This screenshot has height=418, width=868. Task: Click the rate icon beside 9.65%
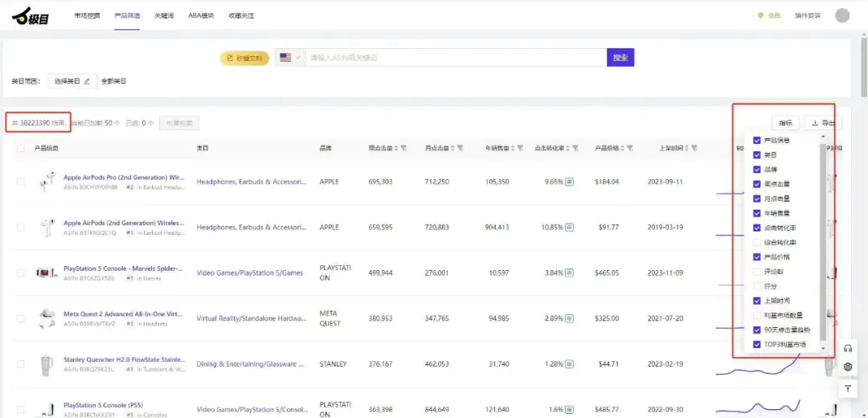[569, 182]
